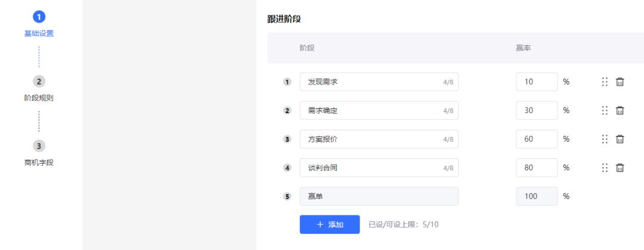
Task: Click the win rate field showing 10
Action: pyautogui.click(x=537, y=82)
